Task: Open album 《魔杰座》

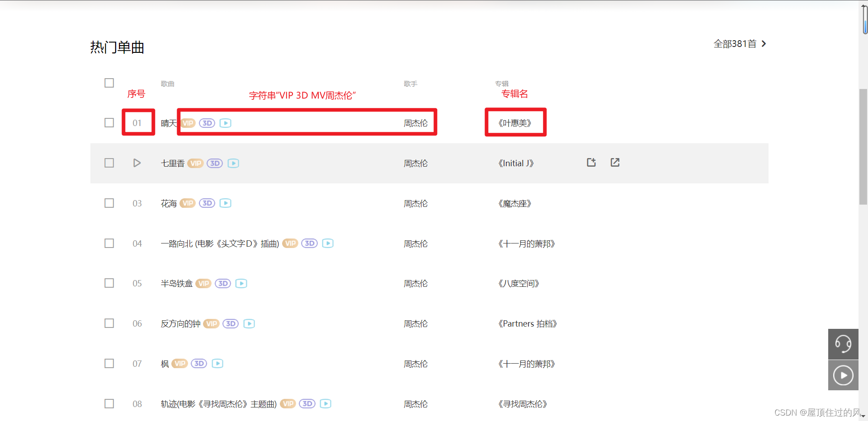Action: pos(515,204)
